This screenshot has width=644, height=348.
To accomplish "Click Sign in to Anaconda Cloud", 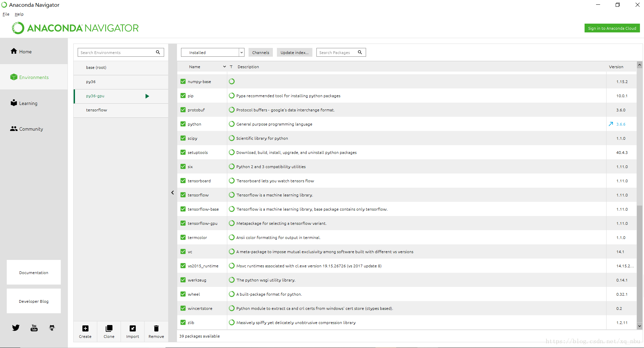I will (612, 28).
